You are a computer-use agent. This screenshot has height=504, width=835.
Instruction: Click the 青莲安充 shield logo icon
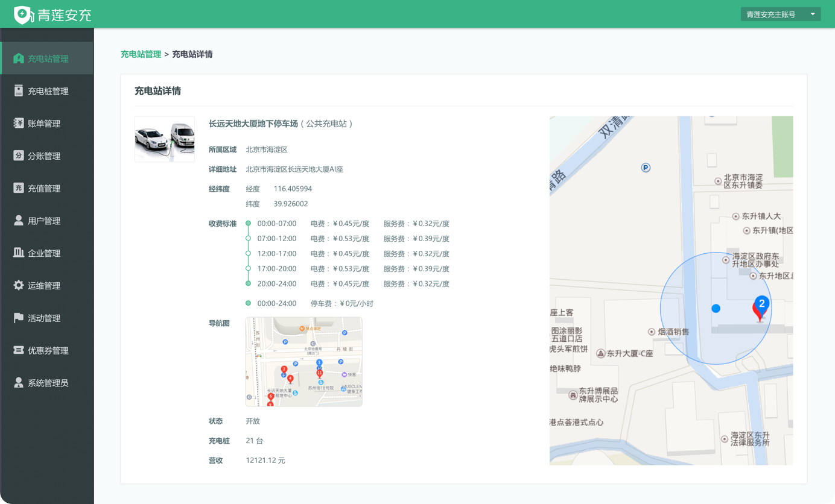[x=23, y=14]
